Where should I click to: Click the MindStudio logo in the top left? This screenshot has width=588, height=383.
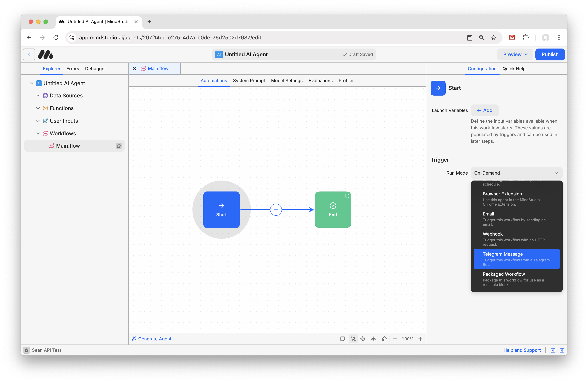[46, 54]
